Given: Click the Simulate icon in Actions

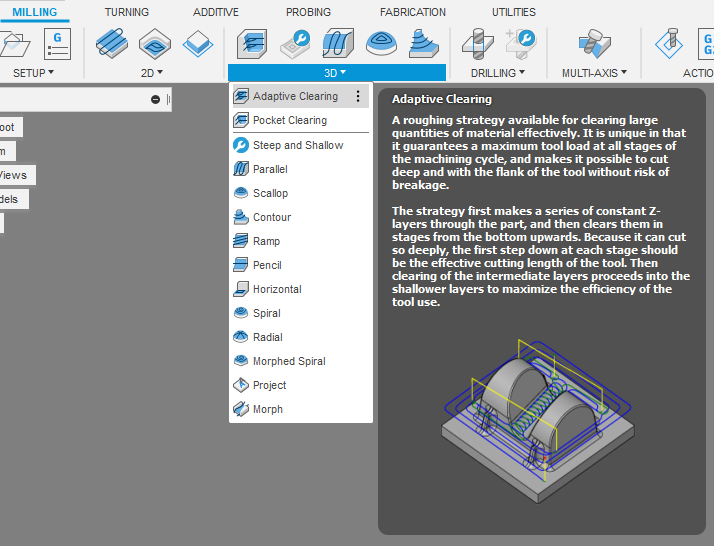Looking at the screenshot, I should click(x=669, y=44).
